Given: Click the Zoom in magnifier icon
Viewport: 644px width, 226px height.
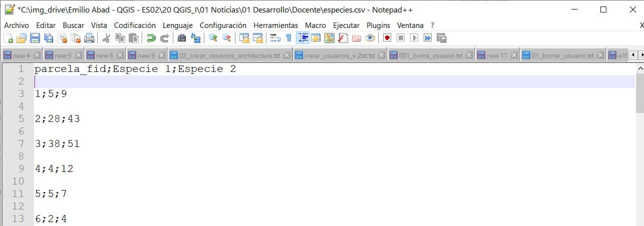Looking at the screenshot, I should tap(213, 38).
